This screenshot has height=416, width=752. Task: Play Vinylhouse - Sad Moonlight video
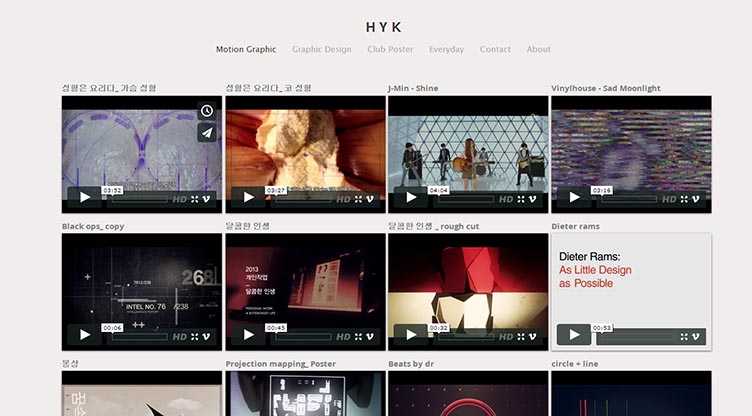point(574,197)
